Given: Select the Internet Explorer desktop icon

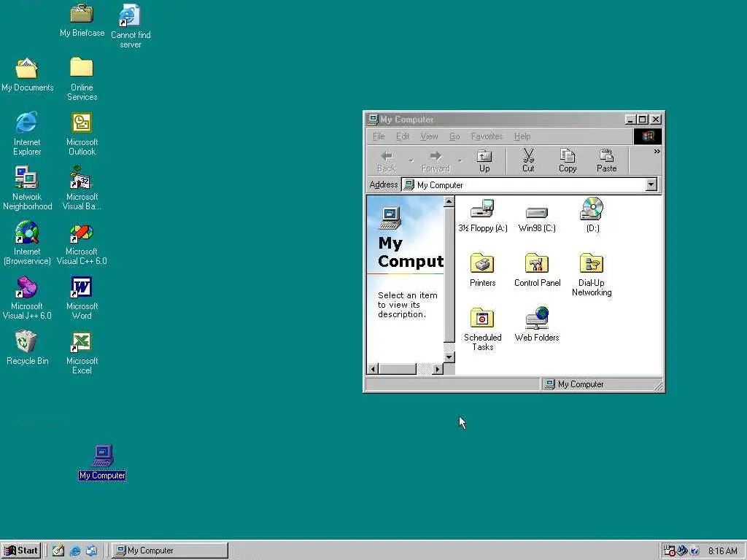Looking at the screenshot, I should point(27,134).
